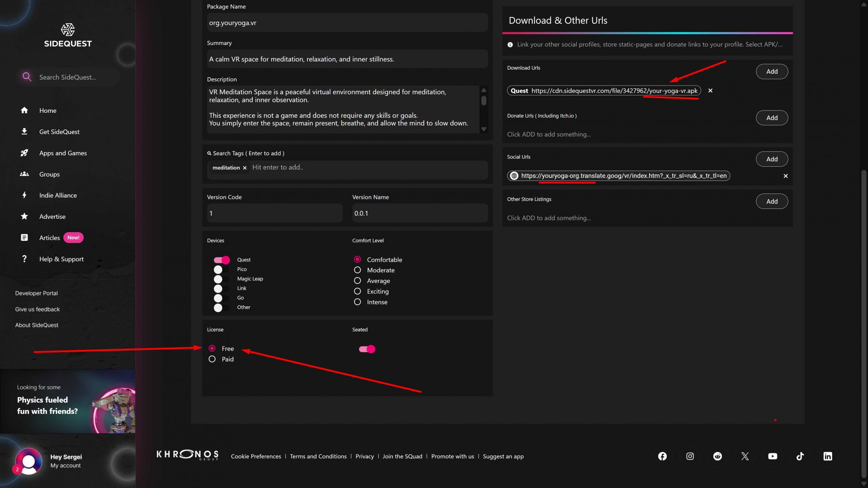The height and width of the screenshot is (488, 868).
Task: Remove the meditation search tag
Action: coord(245,168)
